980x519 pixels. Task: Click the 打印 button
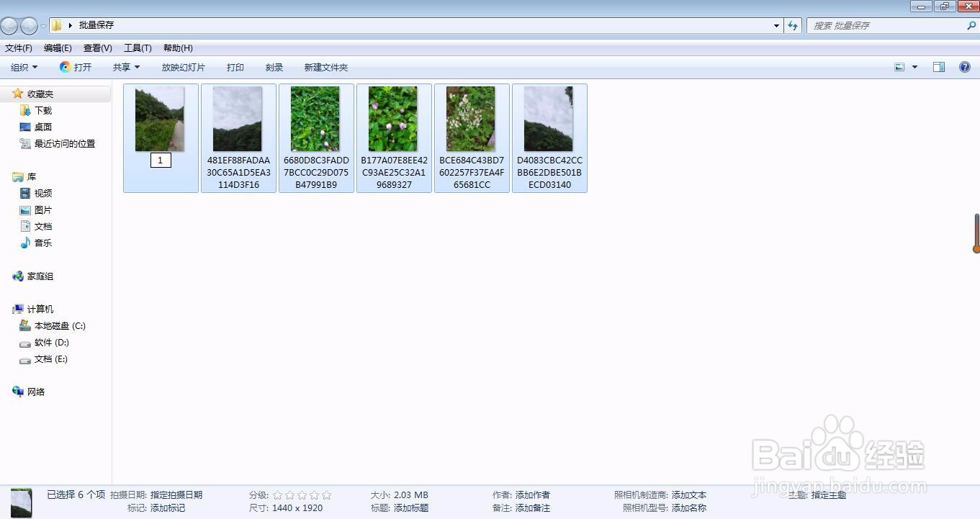235,67
